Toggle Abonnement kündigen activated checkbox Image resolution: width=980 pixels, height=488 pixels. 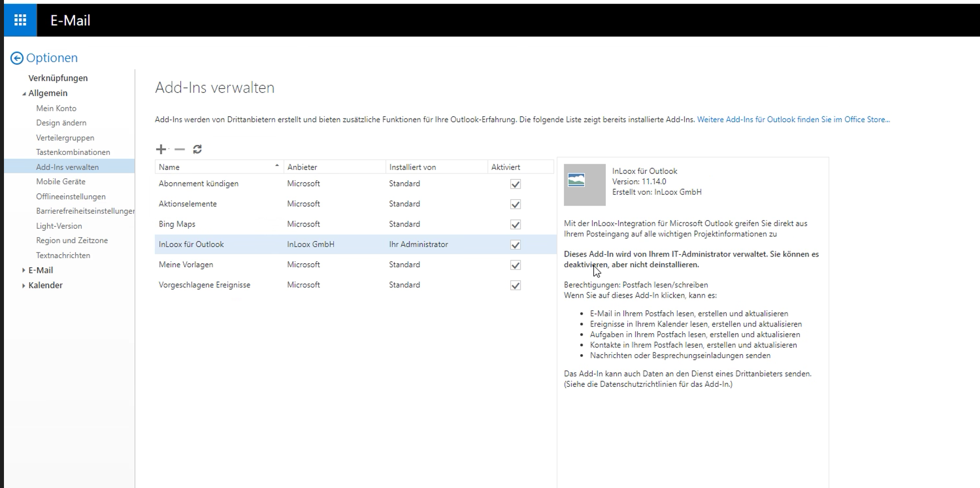coord(515,184)
